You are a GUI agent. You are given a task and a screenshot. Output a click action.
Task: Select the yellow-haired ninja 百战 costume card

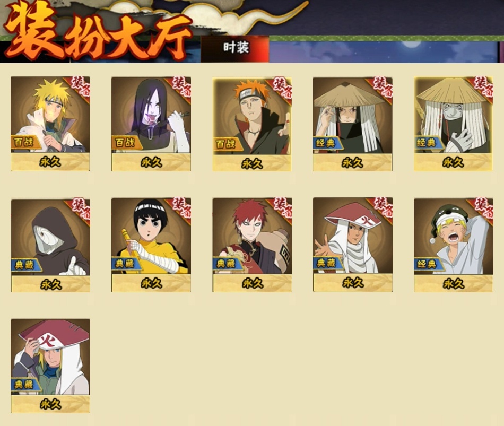tap(50, 124)
